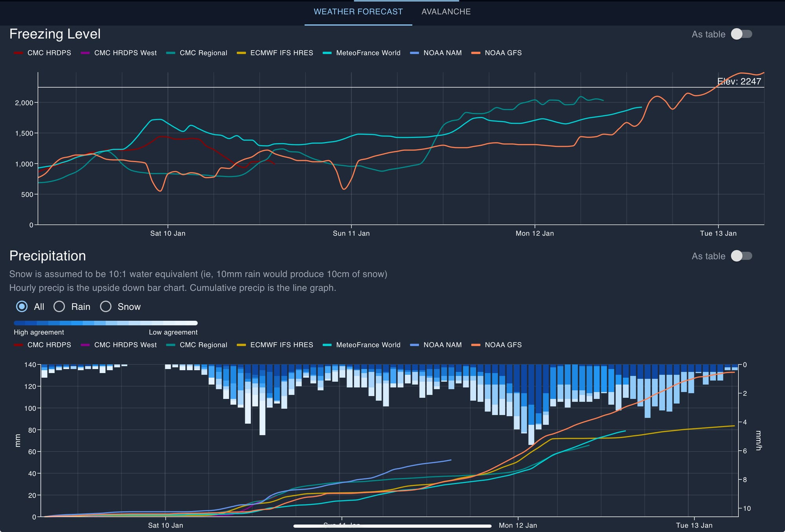Select the All precipitation radio button
This screenshot has width=785, height=532.
22,307
